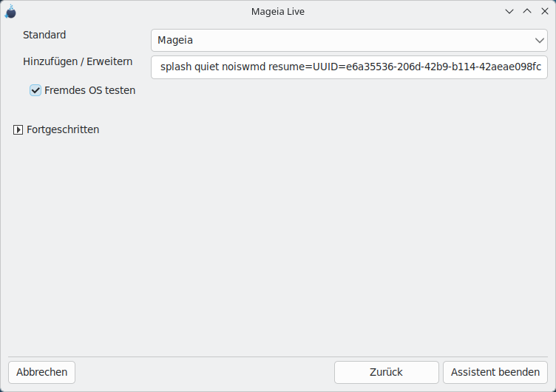Uncheck the Fremdes OS testen checkbox
This screenshot has height=392, width=556.
point(35,90)
